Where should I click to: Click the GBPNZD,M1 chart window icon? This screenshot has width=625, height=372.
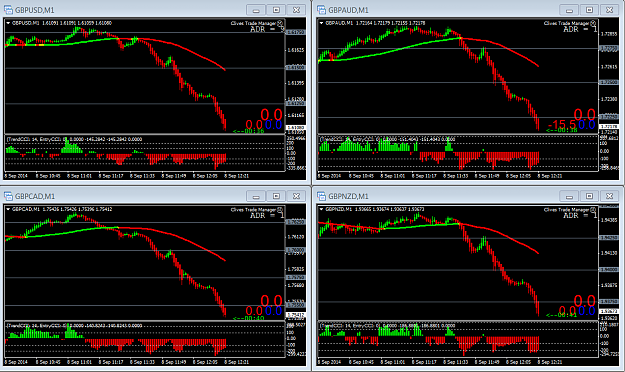pyautogui.click(x=321, y=196)
